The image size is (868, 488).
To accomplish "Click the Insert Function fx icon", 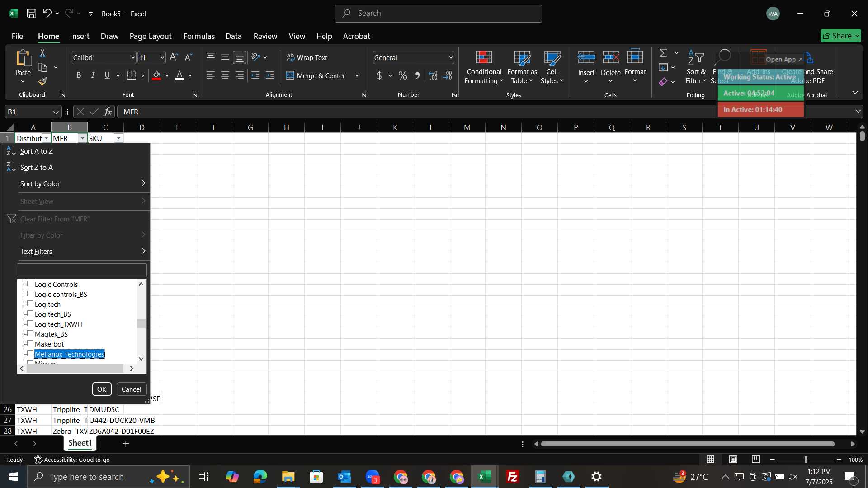I will coord(108,112).
